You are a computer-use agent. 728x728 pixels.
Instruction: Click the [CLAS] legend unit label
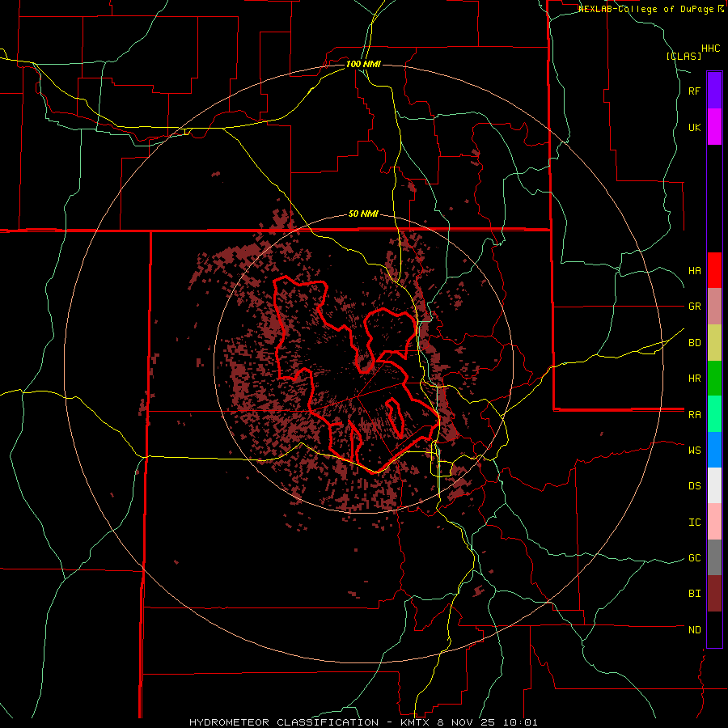click(x=684, y=56)
